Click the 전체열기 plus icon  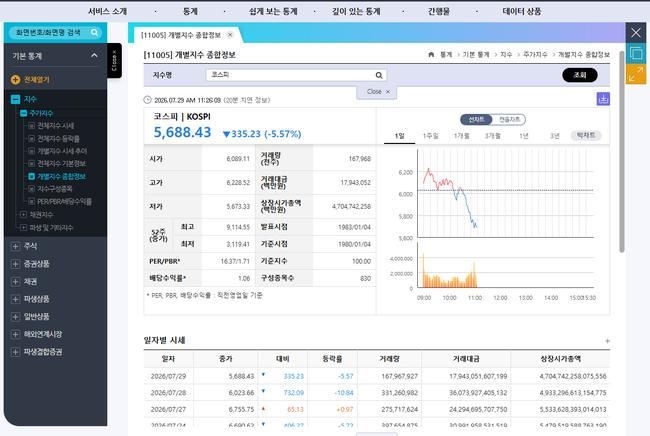click(x=15, y=80)
